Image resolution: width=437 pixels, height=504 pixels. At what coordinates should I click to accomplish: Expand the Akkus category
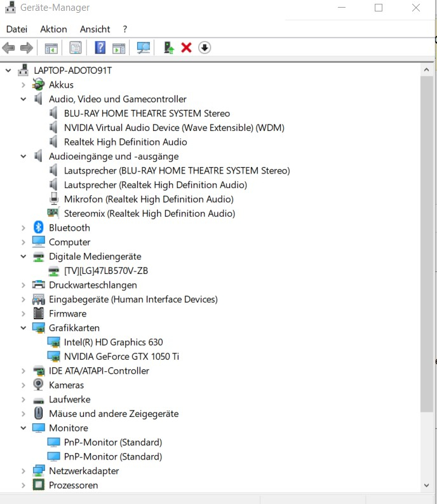pos(23,85)
